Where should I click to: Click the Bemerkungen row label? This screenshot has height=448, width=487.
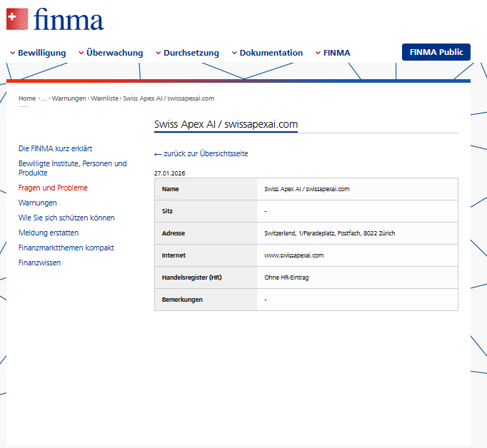(182, 300)
